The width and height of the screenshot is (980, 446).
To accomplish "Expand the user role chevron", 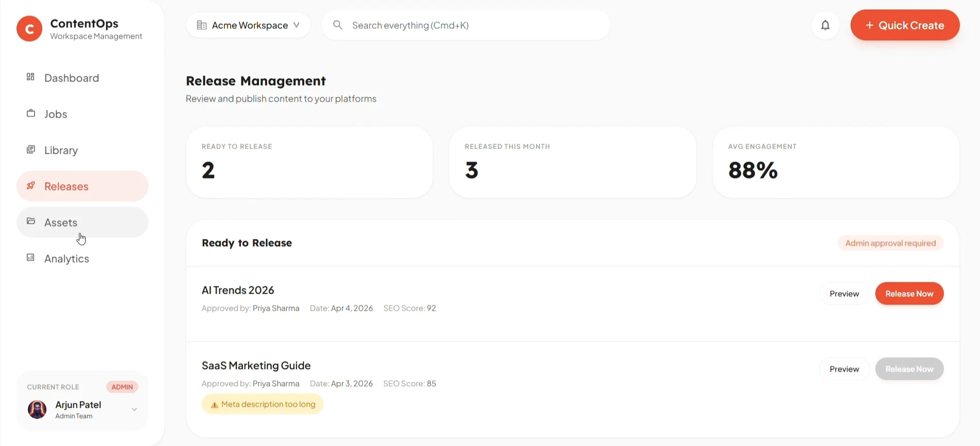I will (x=134, y=409).
